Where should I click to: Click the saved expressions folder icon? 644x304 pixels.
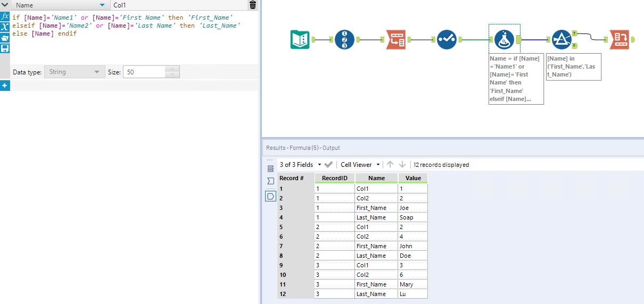coord(5,38)
